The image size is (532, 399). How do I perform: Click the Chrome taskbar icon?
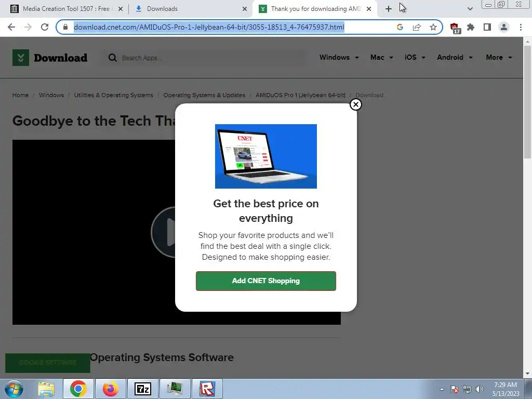point(78,389)
